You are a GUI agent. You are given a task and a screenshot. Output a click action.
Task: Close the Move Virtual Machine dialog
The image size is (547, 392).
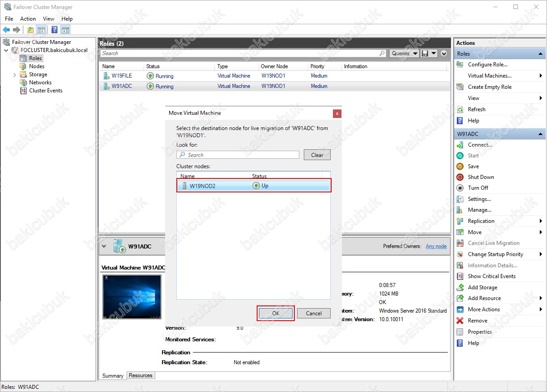(337, 113)
